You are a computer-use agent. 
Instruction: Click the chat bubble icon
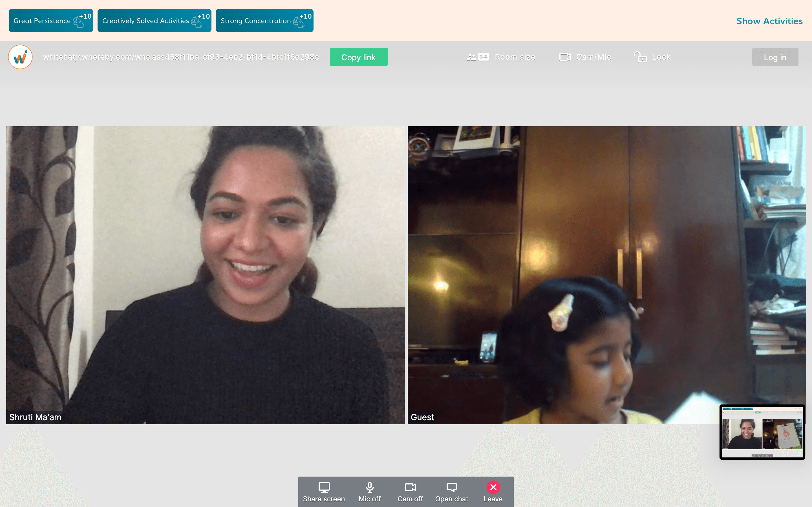coord(451,487)
